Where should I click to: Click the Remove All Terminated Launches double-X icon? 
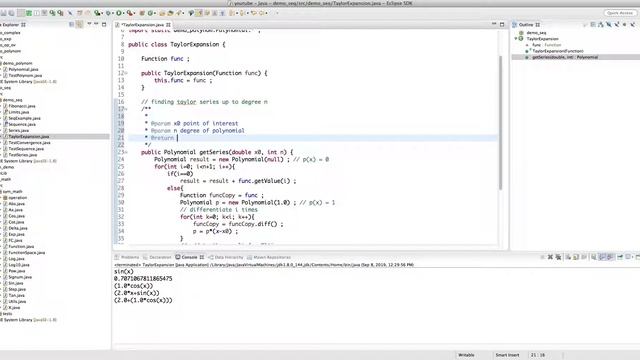click(558, 257)
